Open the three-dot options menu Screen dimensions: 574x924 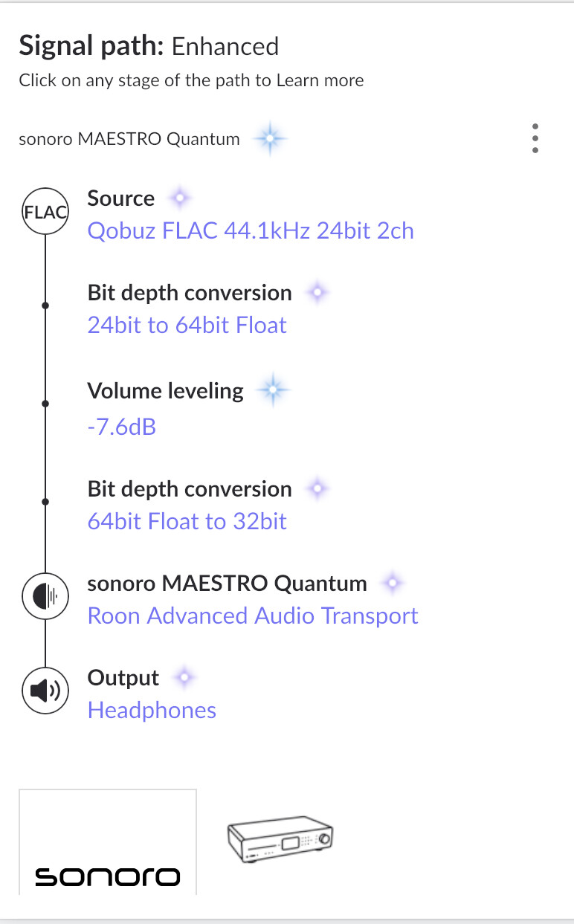click(535, 139)
